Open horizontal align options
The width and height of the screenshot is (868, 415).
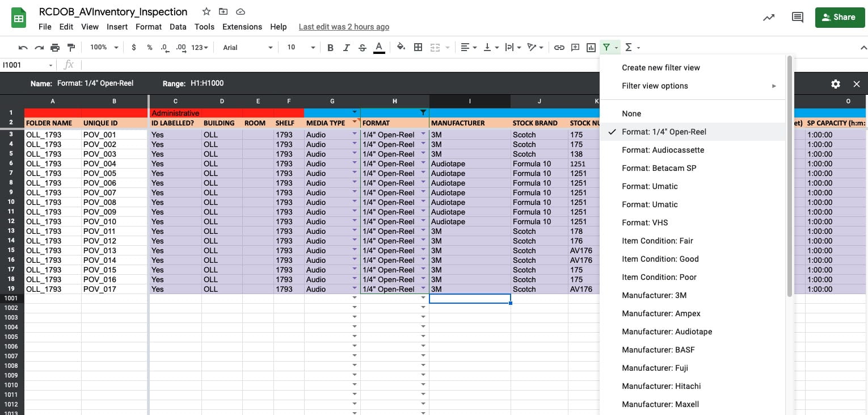tap(469, 48)
